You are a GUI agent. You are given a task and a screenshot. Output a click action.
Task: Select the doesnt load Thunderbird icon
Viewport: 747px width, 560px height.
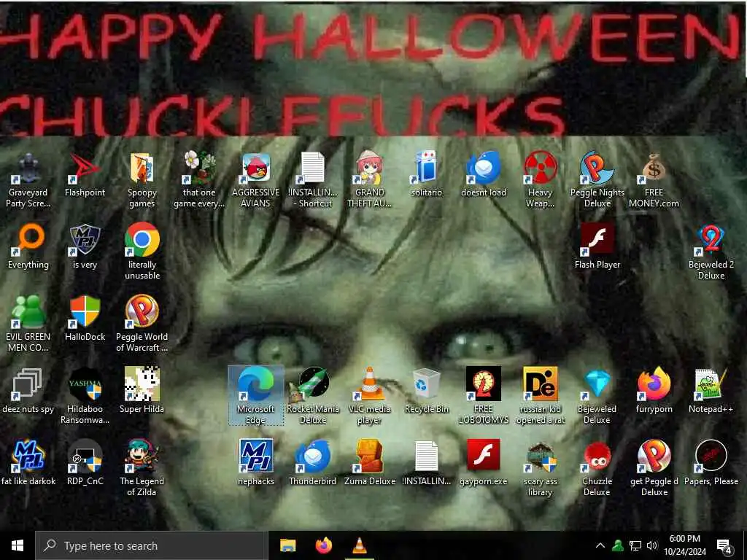(x=484, y=175)
